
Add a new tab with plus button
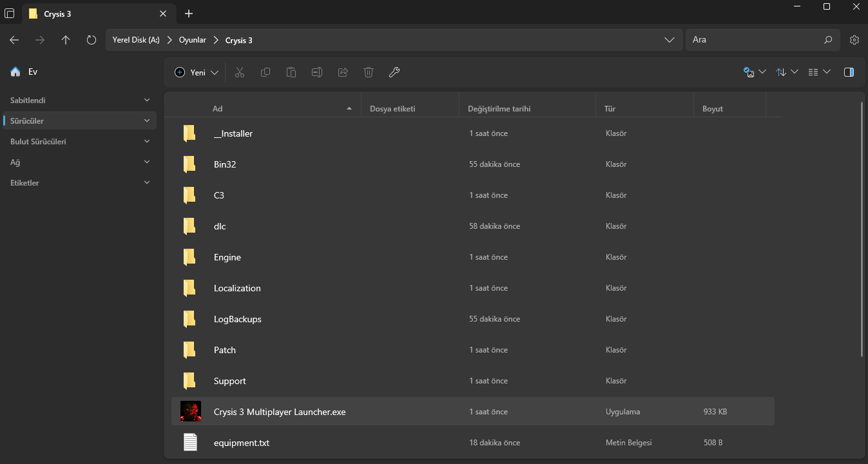coord(189,14)
